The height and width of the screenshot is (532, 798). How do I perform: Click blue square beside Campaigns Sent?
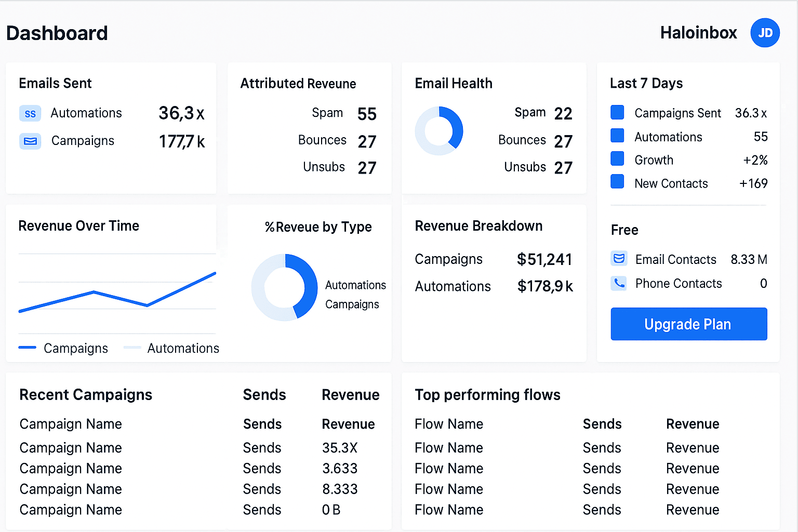pos(617,112)
